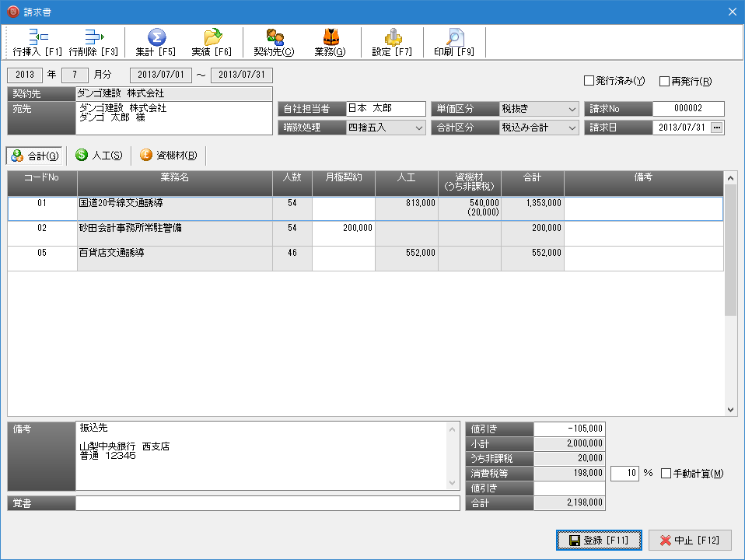Screen dimensions: 745x560
Task: Click the 行挿入 [F1] insert row icon
Action: (x=37, y=37)
